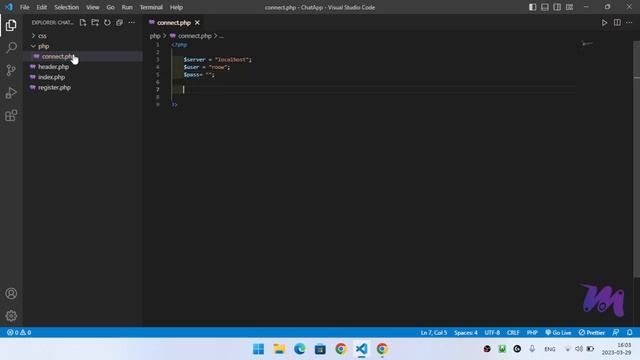Open the Selection menu

[67, 7]
